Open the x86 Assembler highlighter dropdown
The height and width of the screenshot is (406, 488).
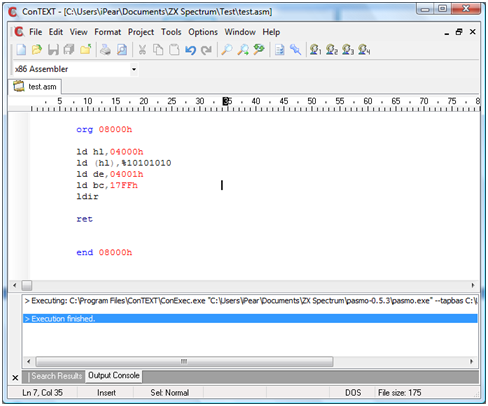pos(134,69)
